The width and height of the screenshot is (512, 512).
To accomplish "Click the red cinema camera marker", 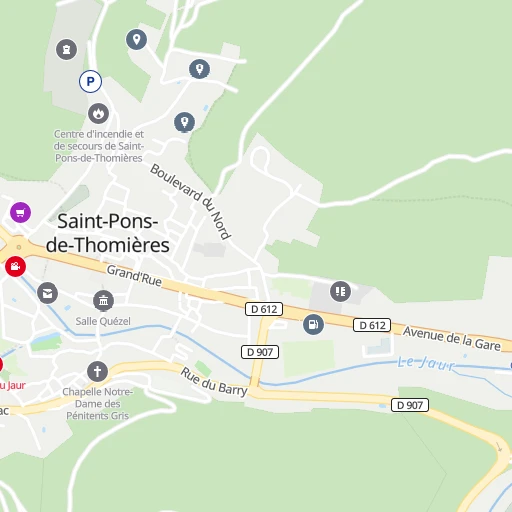I will tap(15, 267).
